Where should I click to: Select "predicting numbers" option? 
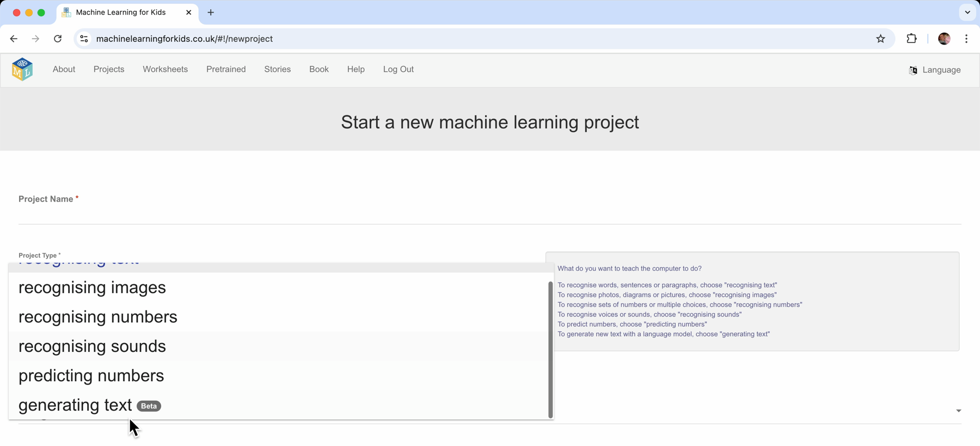click(91, 376)
